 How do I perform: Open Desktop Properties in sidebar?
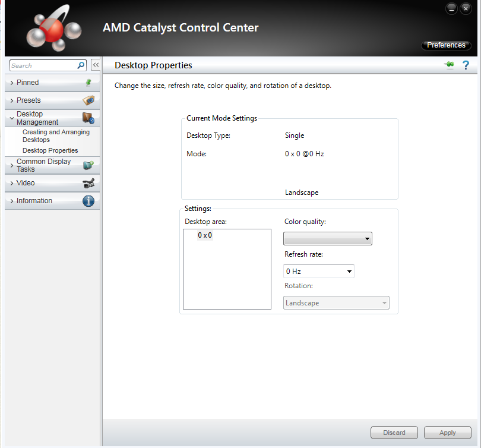coord(50,151)
